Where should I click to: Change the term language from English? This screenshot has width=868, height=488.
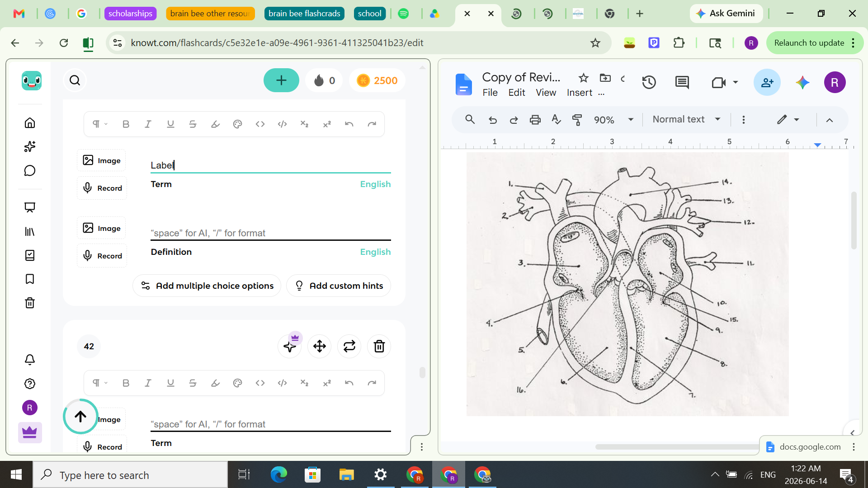tap(375, 184)
